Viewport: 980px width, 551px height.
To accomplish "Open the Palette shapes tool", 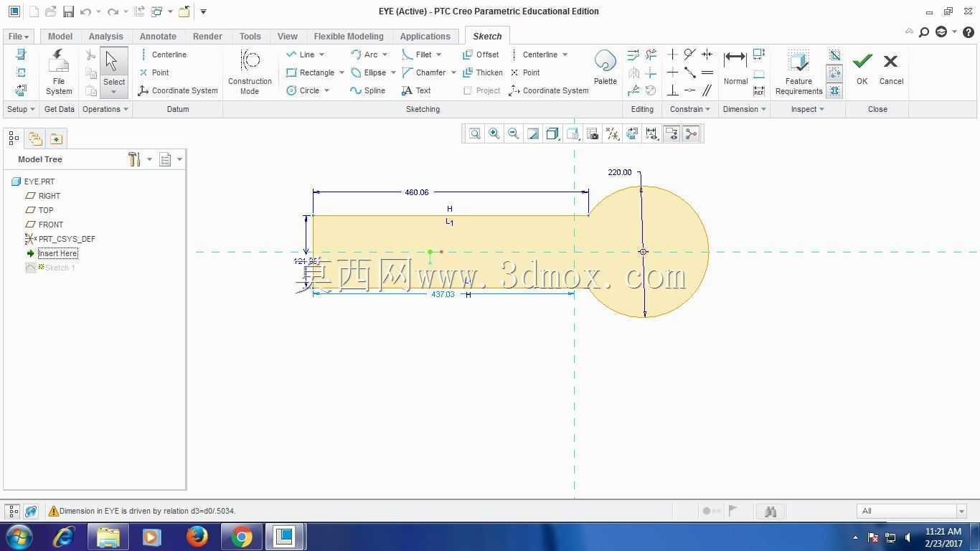I will 606,68.
